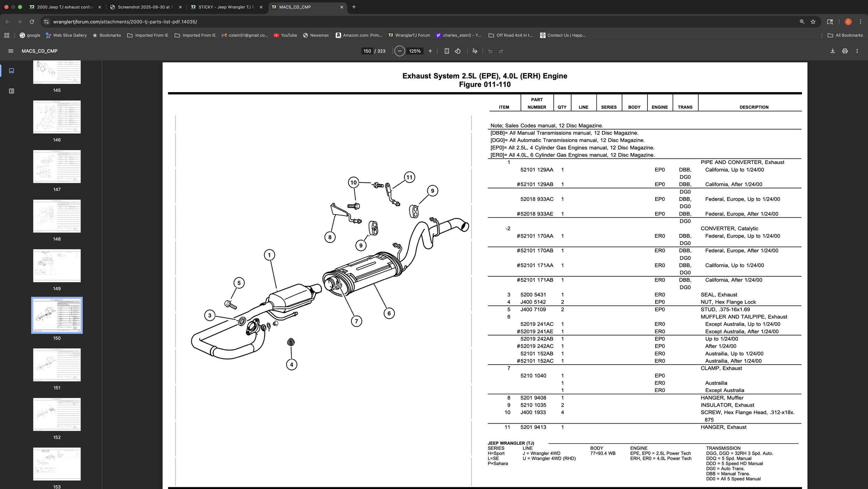Toggle the PDF sidebar menu button
Viewport: 868px width, 489px height.
point(11,51)
